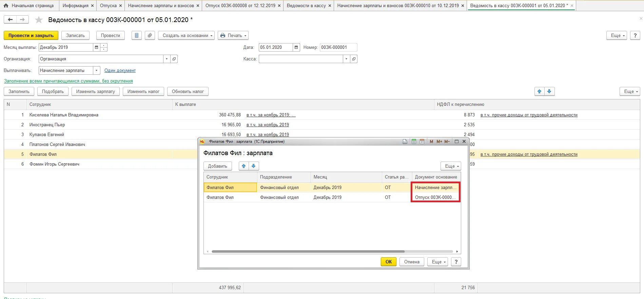The width and height of the screenshot is (644, 299).
Task: Open help with the dialog ? button
Action: pyautogui.click(x=456, y=262)
